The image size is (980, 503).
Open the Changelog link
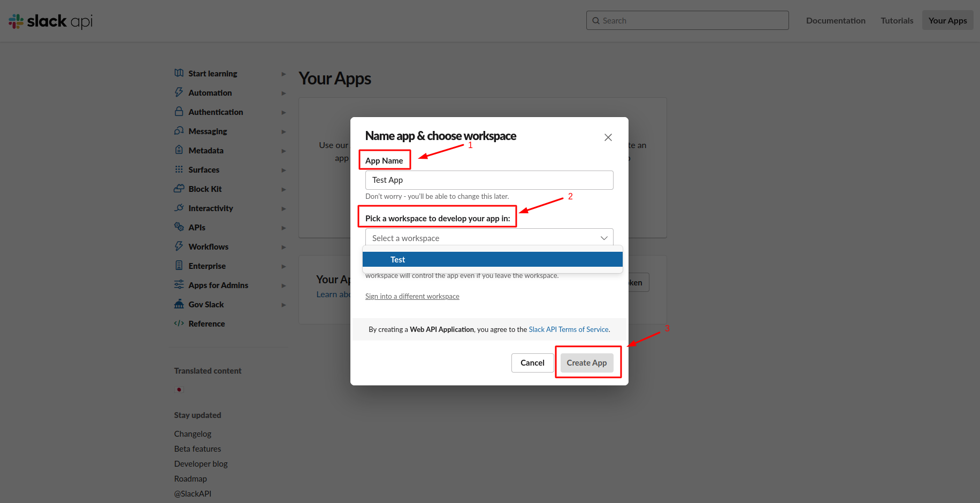tap(193, 434)
